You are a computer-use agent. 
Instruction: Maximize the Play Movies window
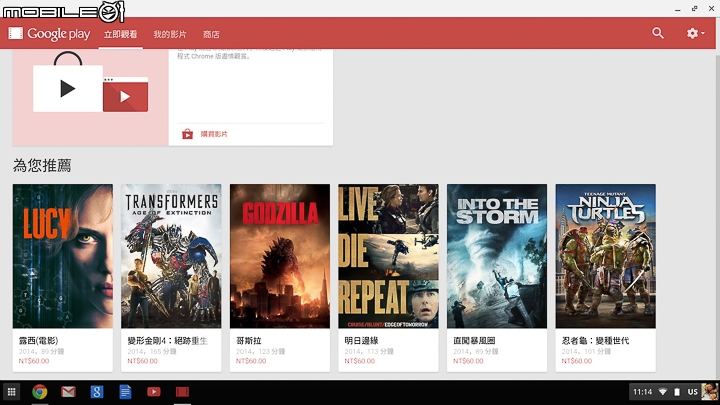(694, 8)
